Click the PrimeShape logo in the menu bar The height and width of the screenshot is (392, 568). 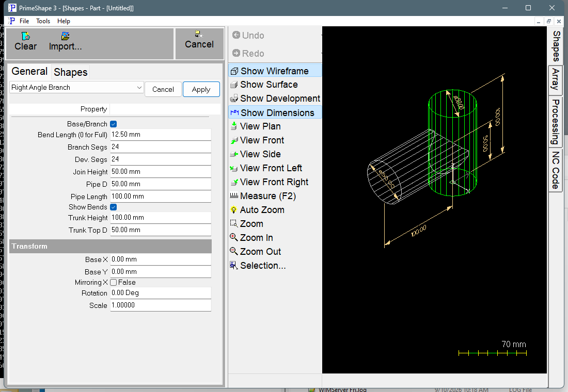(12, 21)
